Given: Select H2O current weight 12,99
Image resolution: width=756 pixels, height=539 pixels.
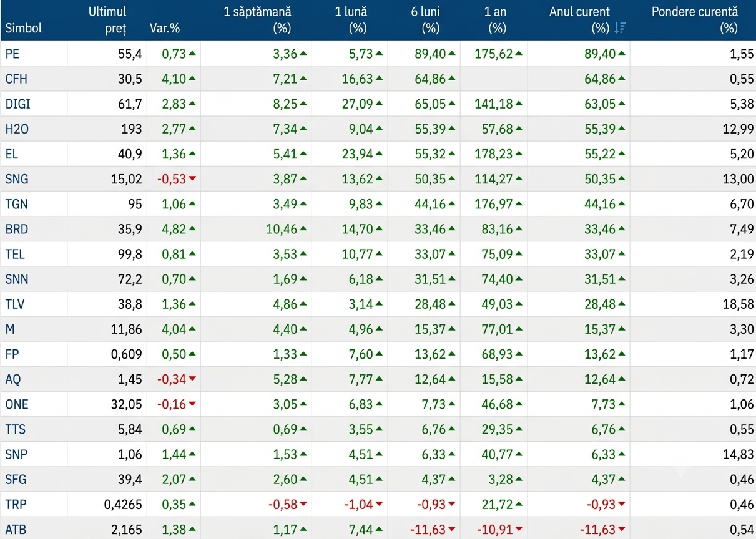Looking at the screenshot, I should click(x=737, y=129).
